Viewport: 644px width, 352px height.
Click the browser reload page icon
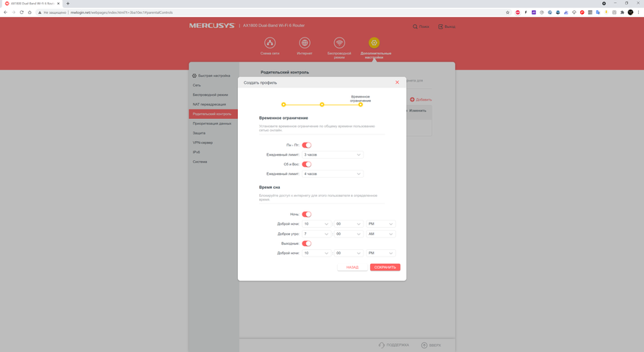(x=21, y=12)
